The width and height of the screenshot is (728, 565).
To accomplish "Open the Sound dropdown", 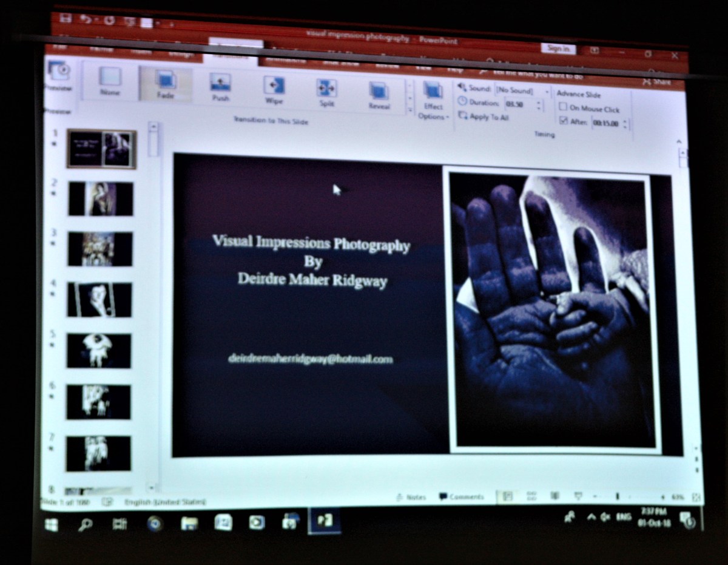I will 547,91.
